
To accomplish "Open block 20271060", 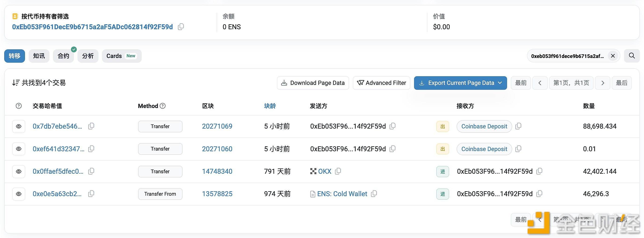I will [x=217, y=149].
